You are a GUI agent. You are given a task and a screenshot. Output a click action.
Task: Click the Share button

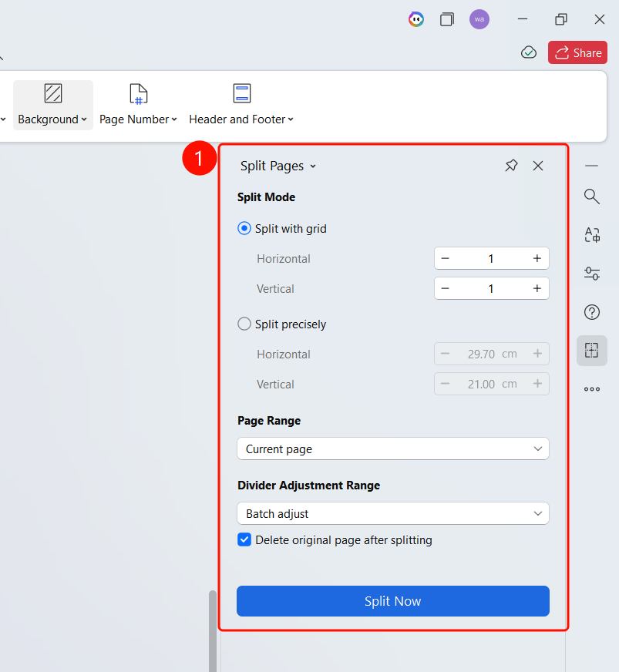pyautogui.click(x=578, y=52)
